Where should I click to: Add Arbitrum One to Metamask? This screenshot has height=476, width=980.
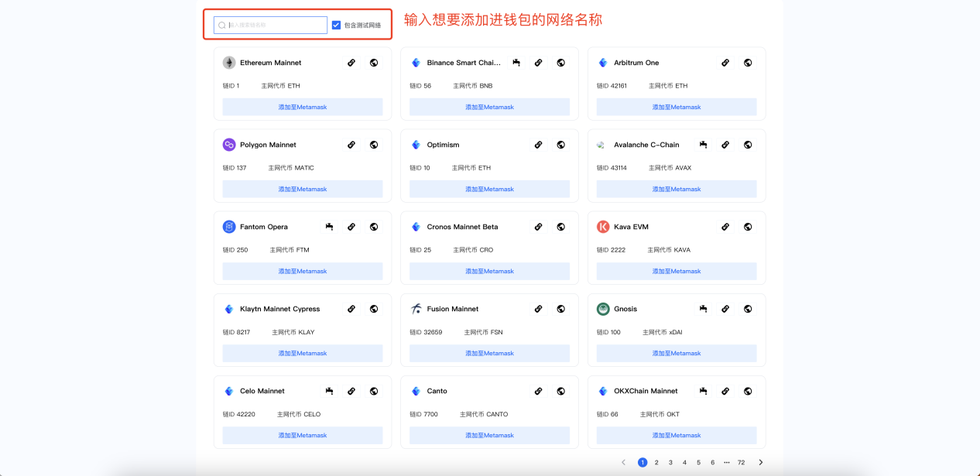click(677, 107)
